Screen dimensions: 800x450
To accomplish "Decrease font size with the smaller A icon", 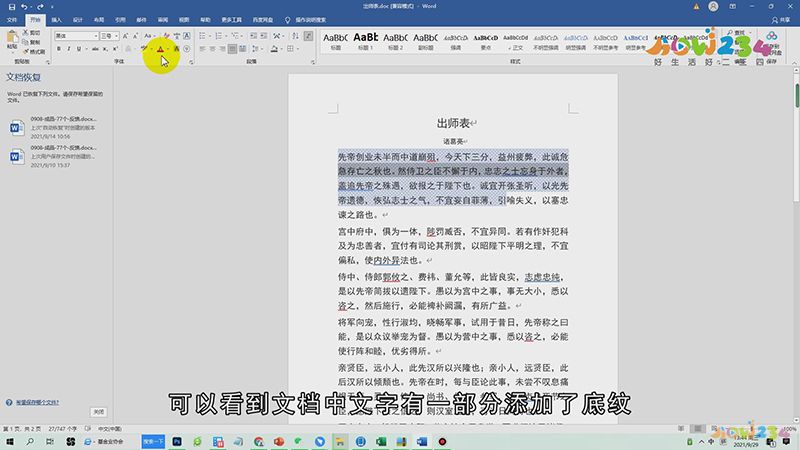I will (135, 36).
